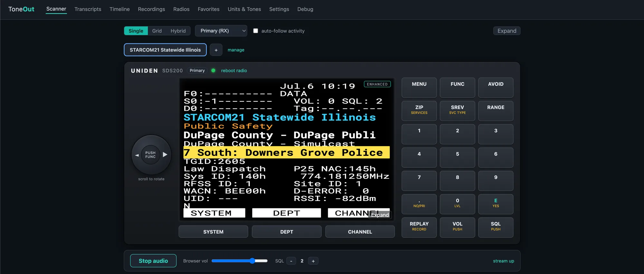
Task: Enable auto-follow activity checkbox
Action: [256, 31]
